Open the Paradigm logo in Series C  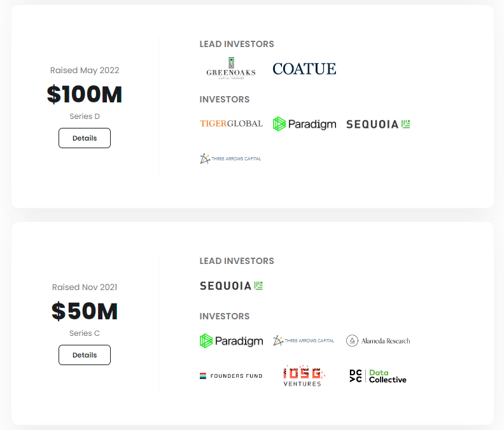click(x=231, y=341)
